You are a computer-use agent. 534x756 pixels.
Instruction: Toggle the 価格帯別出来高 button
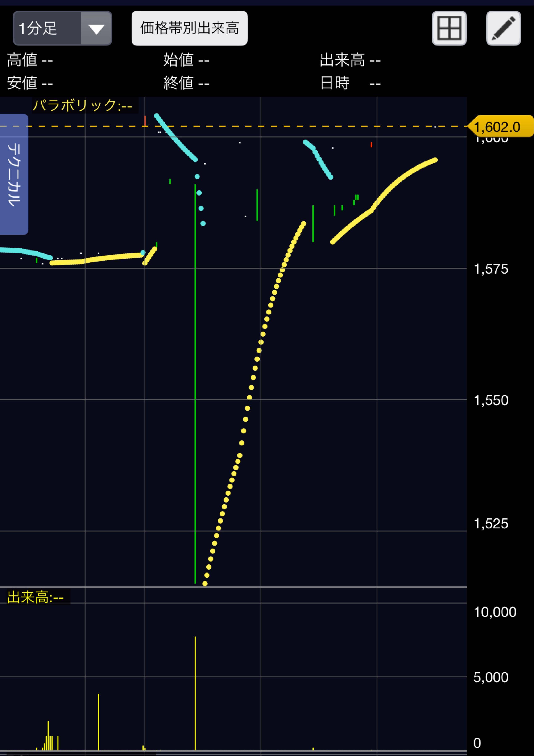[x=189, y=28]
